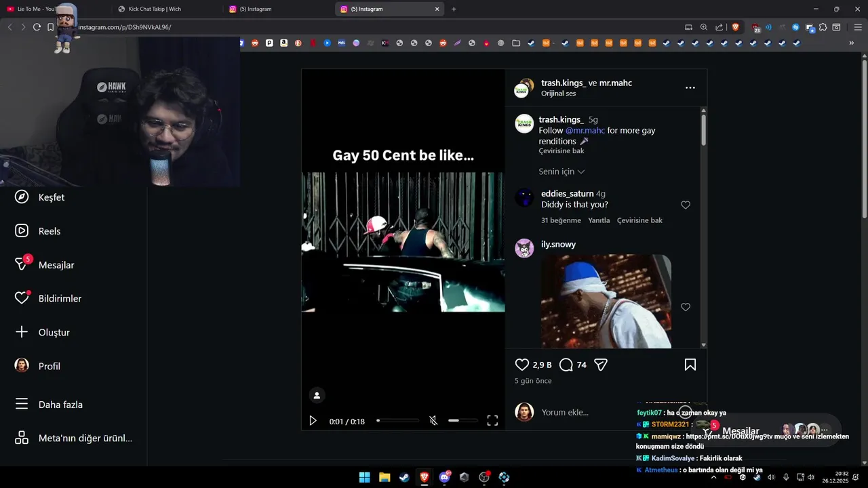This screenshot has height=488, width=868.
Task: Click the Brave Shields lion icon
Action: (736, 27)
